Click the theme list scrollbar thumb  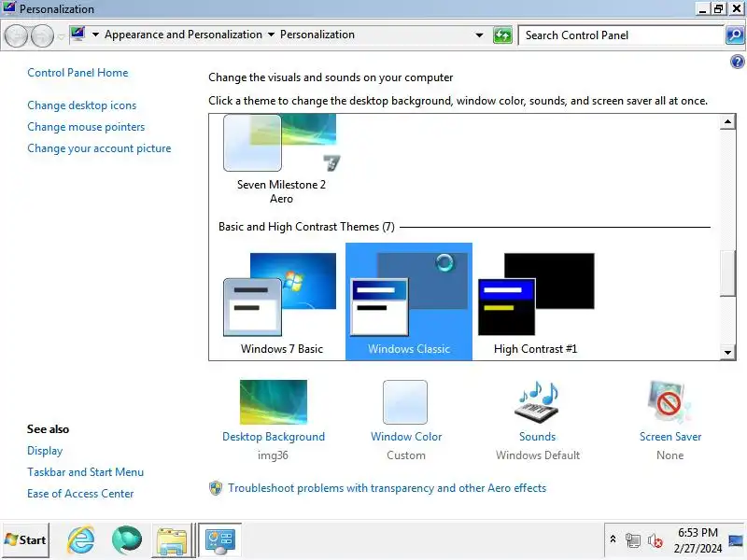point(727,273)
